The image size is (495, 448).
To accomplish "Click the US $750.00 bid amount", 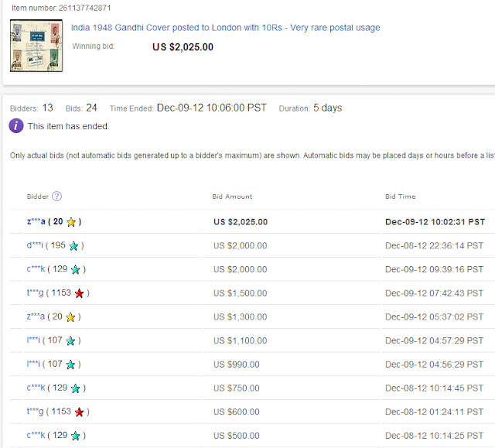I will click(237, 388).
